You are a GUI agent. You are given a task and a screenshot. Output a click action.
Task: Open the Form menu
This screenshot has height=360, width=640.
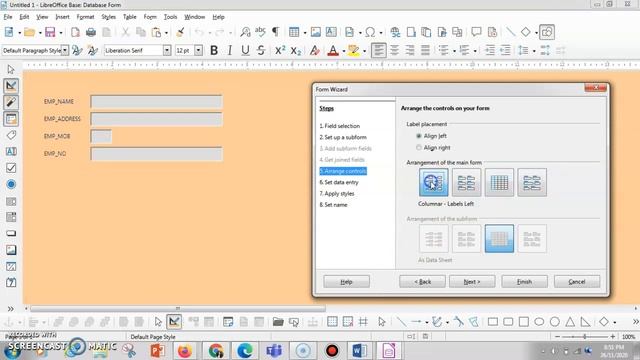click(150, 17)
